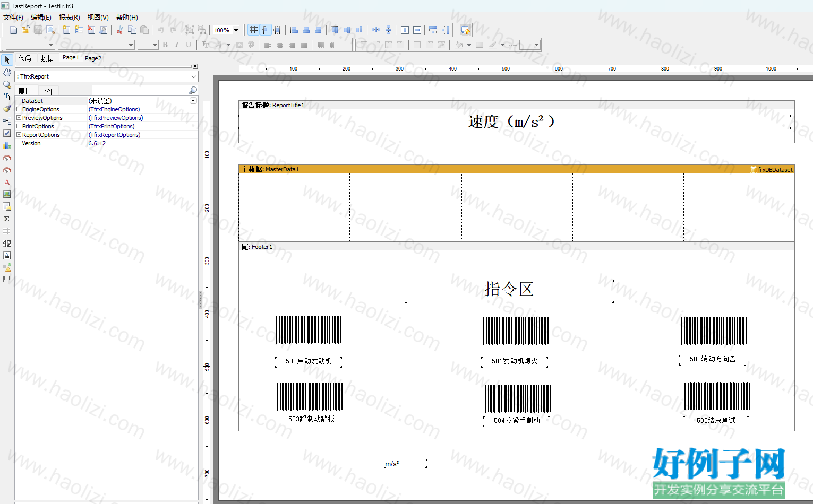This screenshot has height=504, width=813.
Task: Open the TfrxReport object selector dropdown
Action: coord(194,76)
